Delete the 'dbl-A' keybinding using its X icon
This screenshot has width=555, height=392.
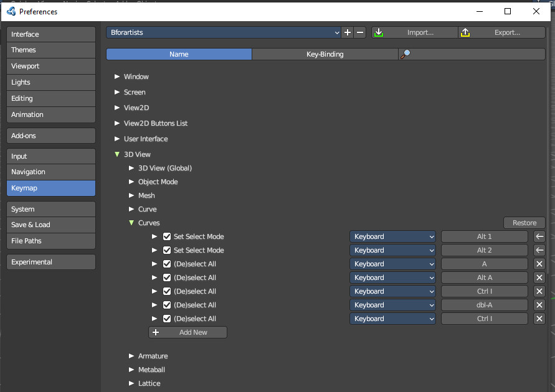(x=539, y=305)
